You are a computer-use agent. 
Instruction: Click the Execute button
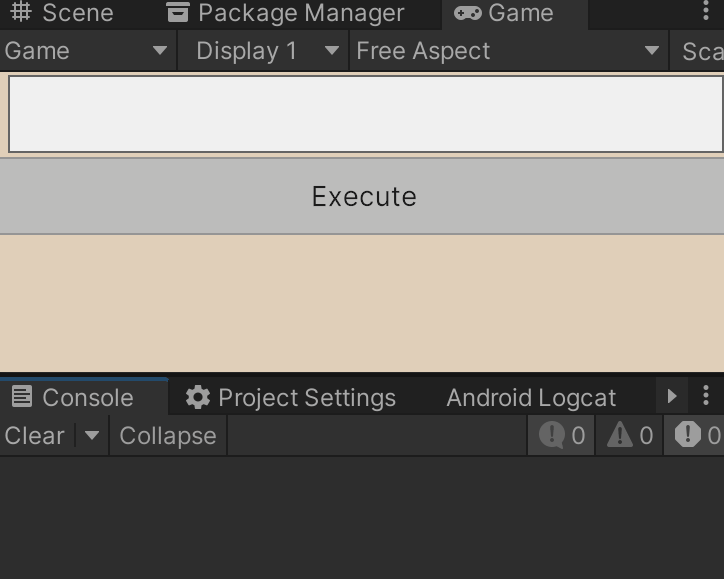(x=363, y=196)
